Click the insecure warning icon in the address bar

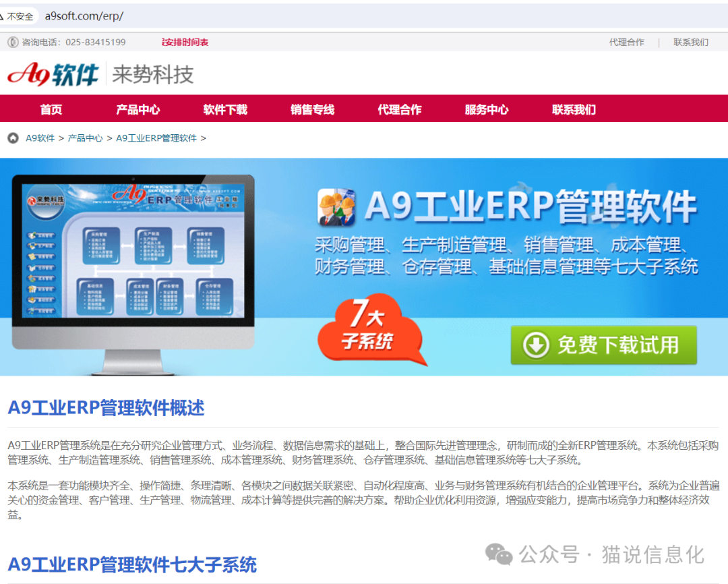1,16
